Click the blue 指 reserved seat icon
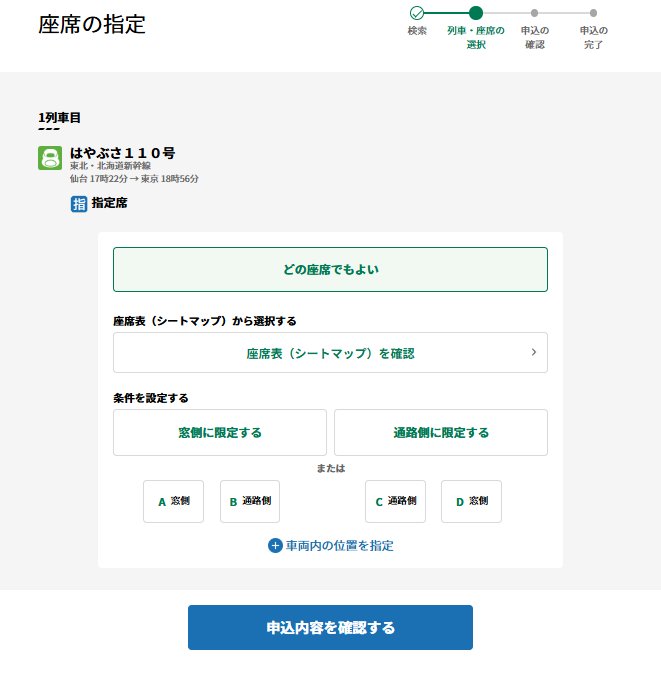This screenshot has width=661, height=685. click(x=79, y=203)
